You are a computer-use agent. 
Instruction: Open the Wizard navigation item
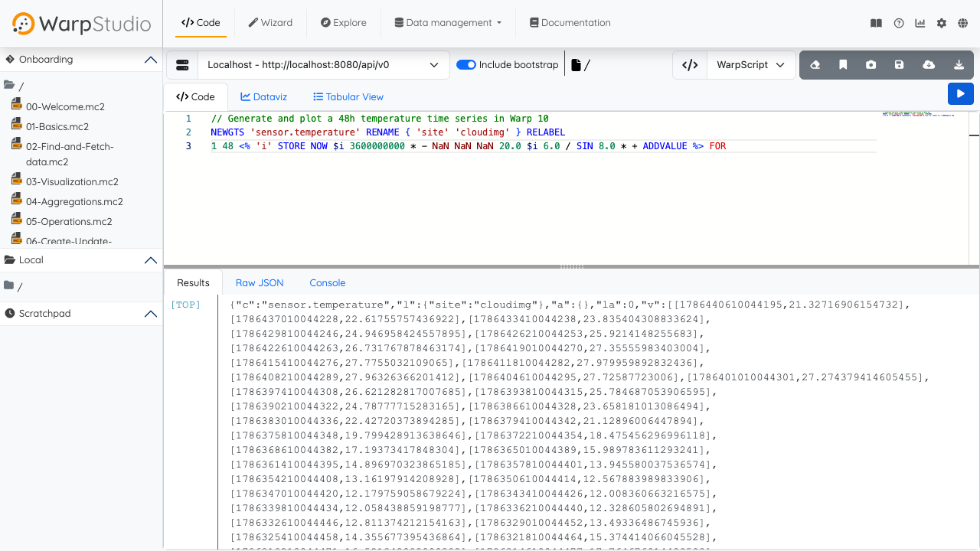tap(270, 23)
